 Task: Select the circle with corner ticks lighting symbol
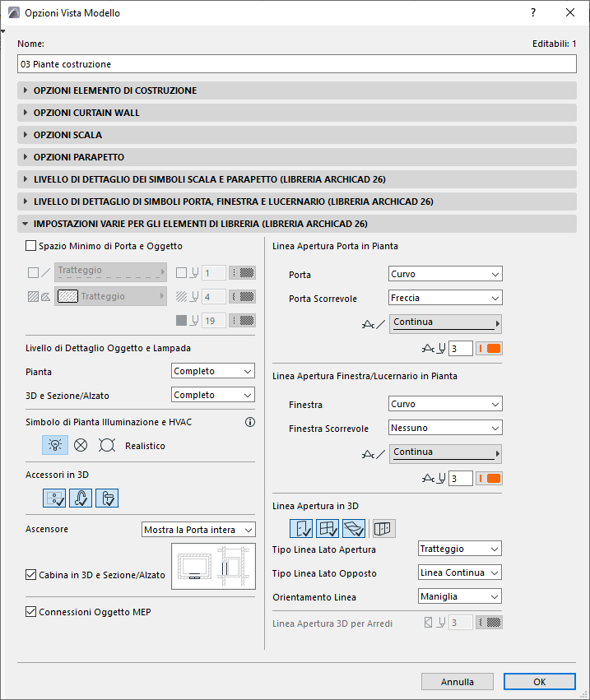(x=107, y=445)
